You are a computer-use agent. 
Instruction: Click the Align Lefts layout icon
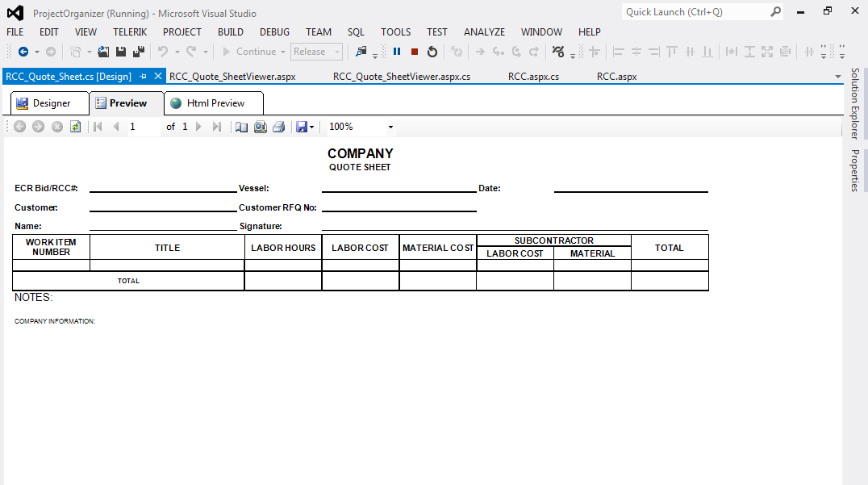(619, 52)
